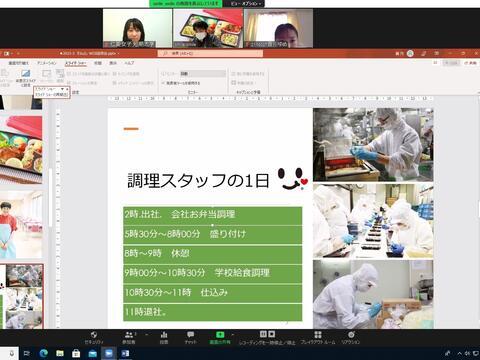Open Zoom Security options

(94, 337)
